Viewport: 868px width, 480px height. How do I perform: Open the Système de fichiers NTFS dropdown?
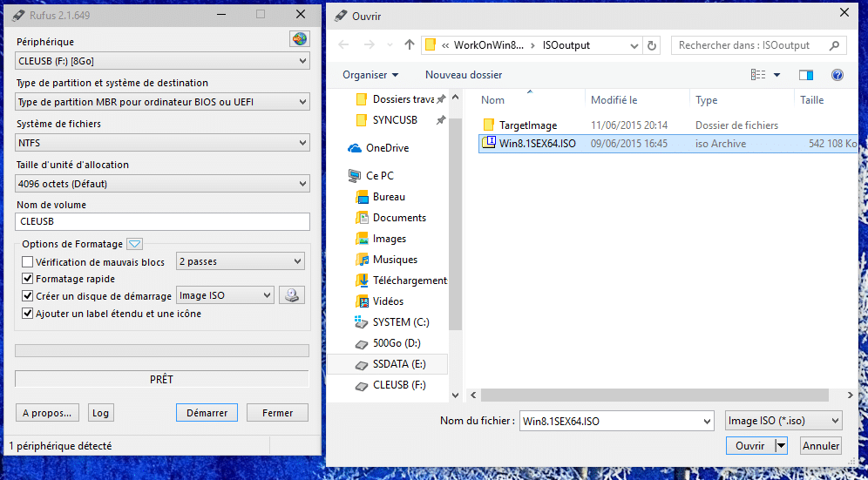pyautogui.click(x=162, y=143)
